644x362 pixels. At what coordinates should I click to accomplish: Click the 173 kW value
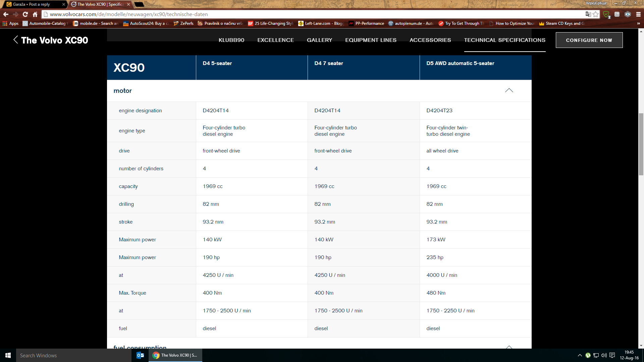click(436, 240)
